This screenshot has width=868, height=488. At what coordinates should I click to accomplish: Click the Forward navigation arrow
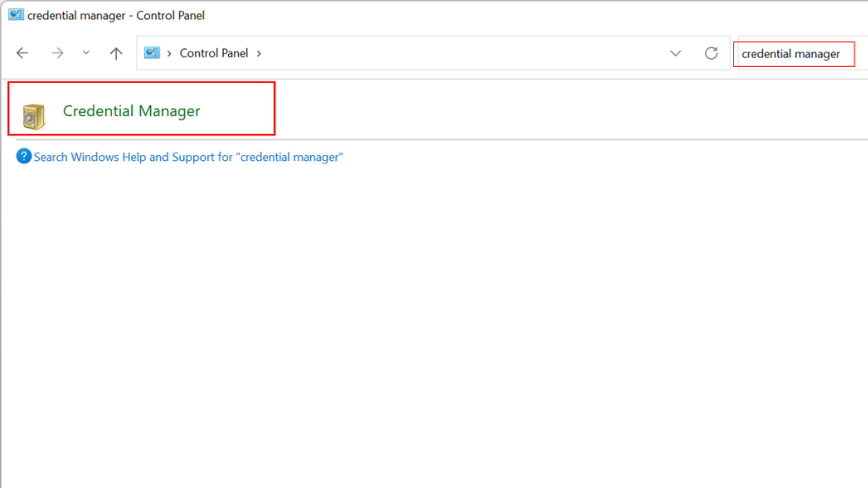(57, 53)
